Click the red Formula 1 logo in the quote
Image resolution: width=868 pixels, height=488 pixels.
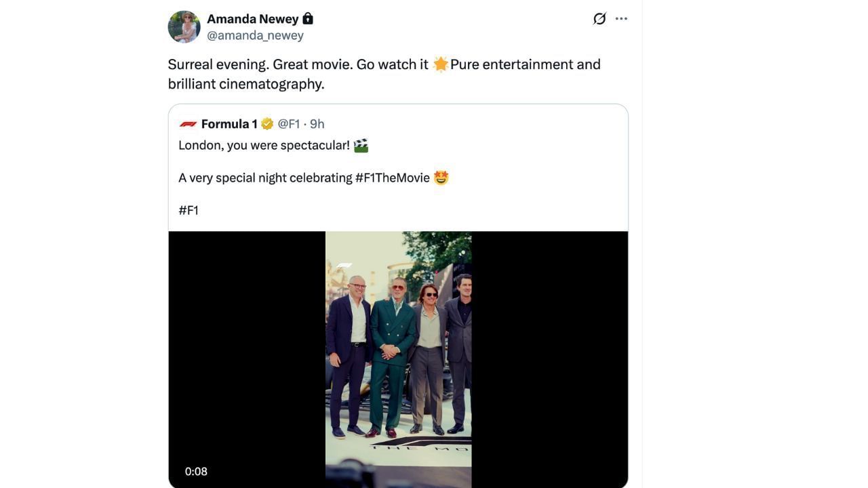188,123
